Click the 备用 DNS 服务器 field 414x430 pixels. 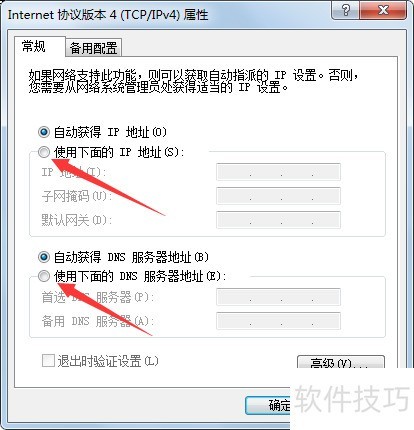pyautogui.click(x=278, y=321)
